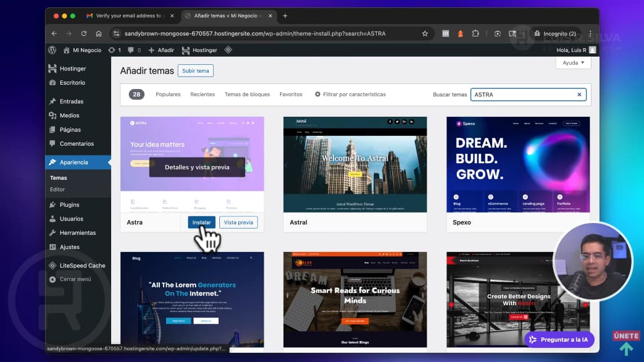Open the Usuarios section

coord(72,219)
